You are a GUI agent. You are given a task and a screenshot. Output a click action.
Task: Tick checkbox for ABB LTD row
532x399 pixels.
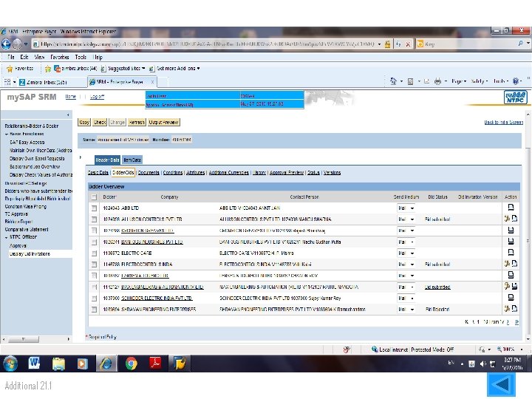(94, 208)
